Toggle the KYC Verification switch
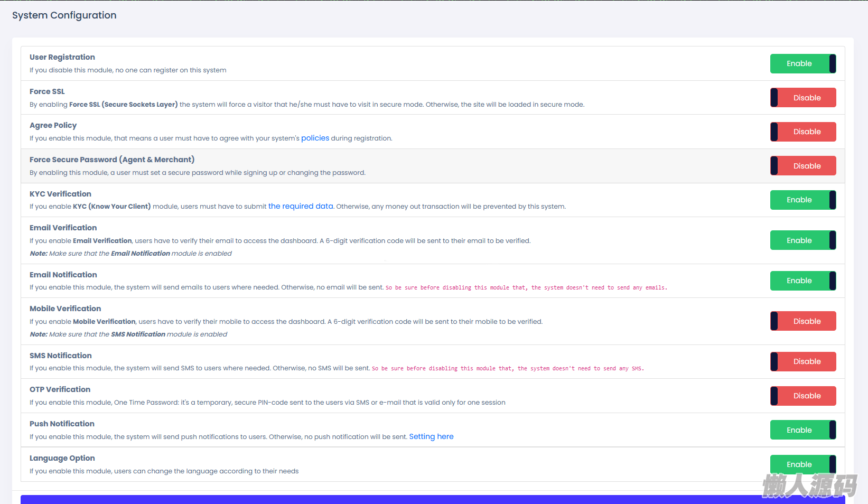868x504 pixels. (803, 200)
